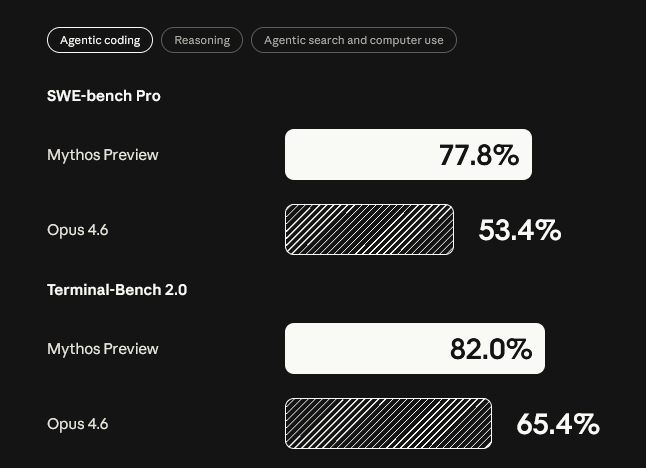Click Opus 4.6 label under Terminal-Bench 2.0

78,424
